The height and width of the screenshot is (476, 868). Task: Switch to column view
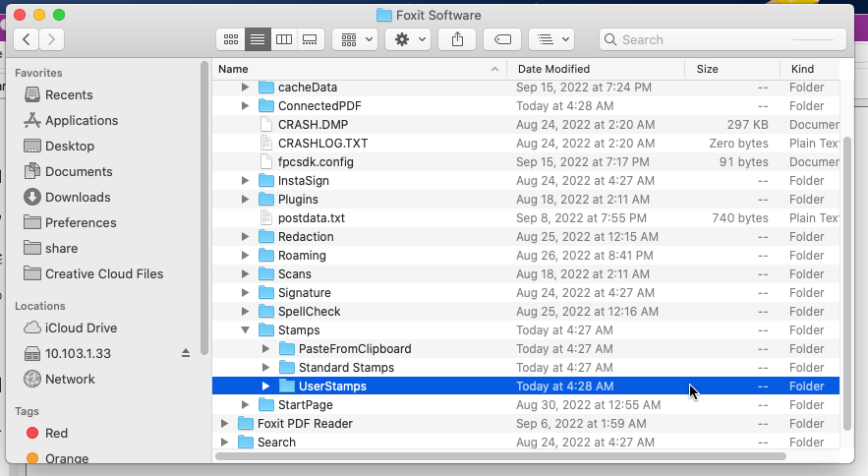coord(284,39)
